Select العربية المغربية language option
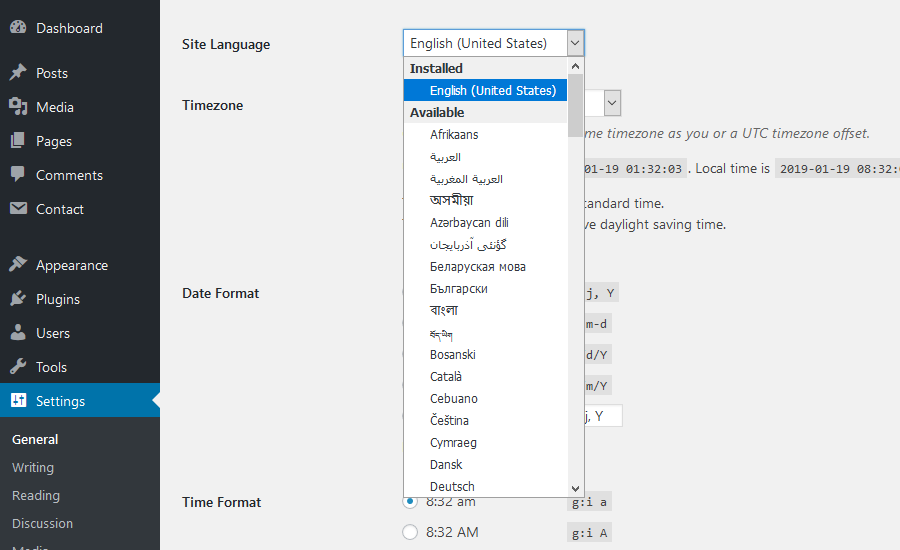This screenshot has width=900, height=550. 485,179
